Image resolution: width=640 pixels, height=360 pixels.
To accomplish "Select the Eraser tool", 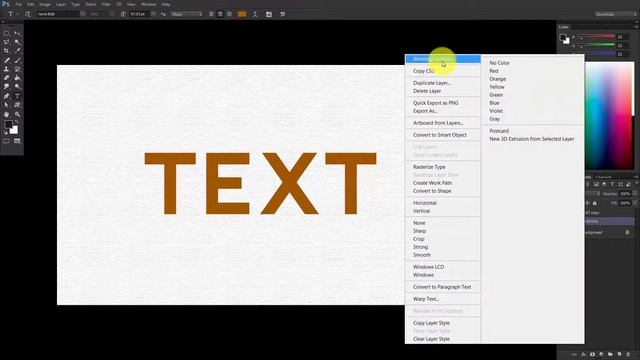I will (x=7, y=78).
